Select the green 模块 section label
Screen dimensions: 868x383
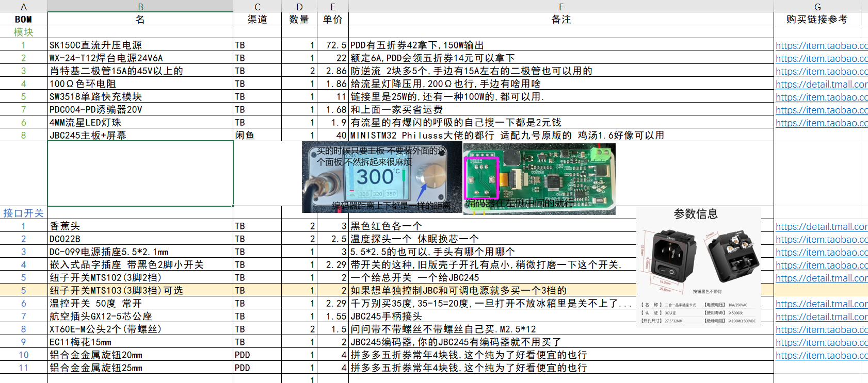pos(23,32)
